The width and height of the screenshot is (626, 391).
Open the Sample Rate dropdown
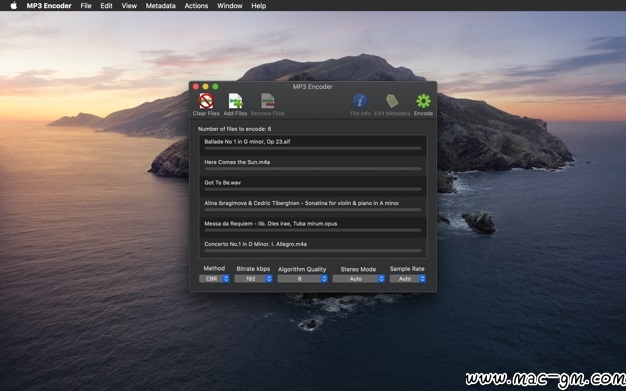[408, 279]
